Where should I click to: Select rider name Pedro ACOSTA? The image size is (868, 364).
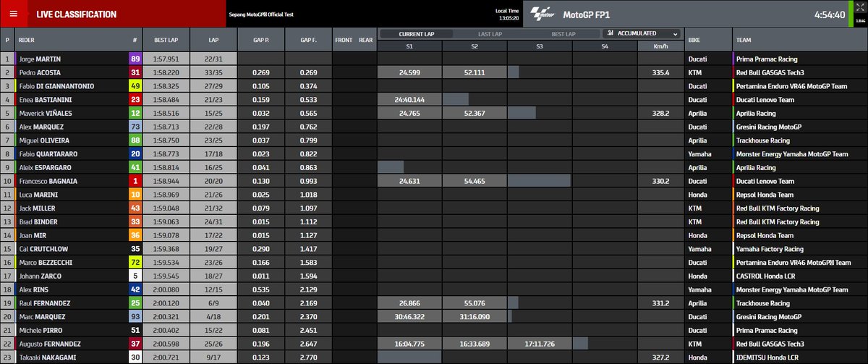(x=41, y=72)
